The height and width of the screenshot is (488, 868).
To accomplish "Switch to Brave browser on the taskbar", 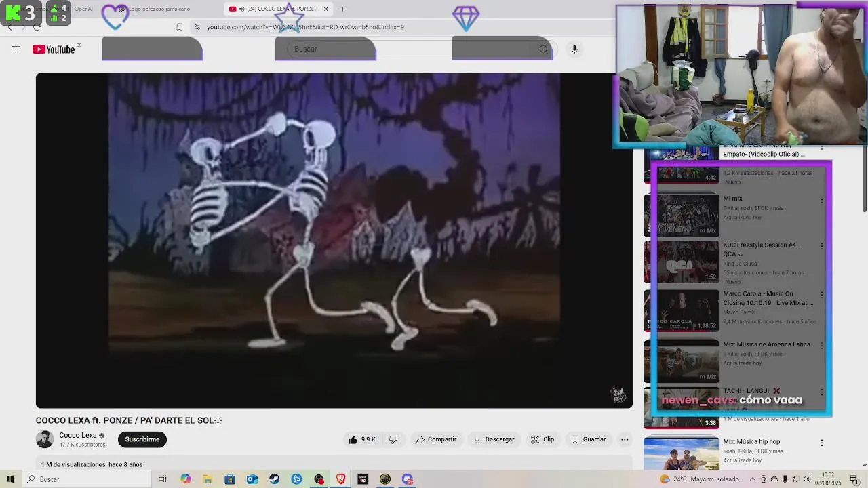I will (340, 479).
